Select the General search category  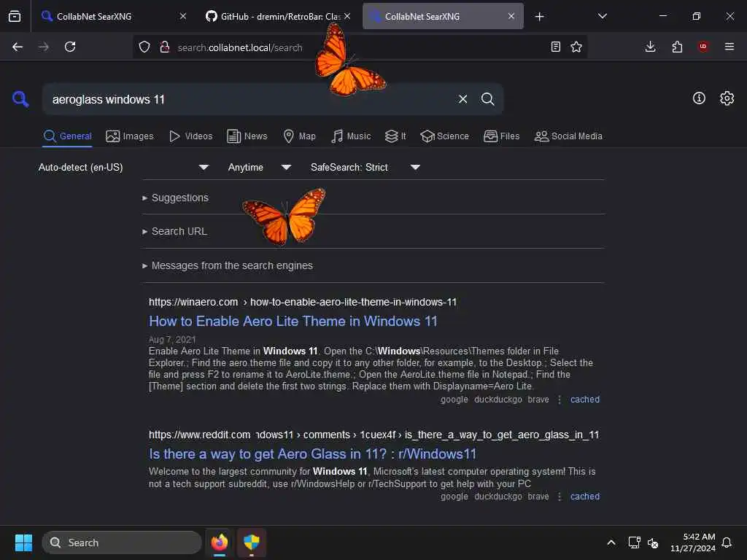click(68, 136)
